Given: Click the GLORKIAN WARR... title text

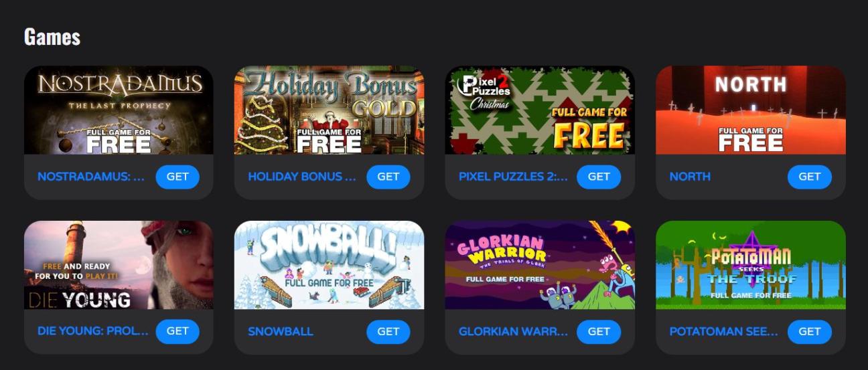Looking at the screenshot, I should pos(513,331).
